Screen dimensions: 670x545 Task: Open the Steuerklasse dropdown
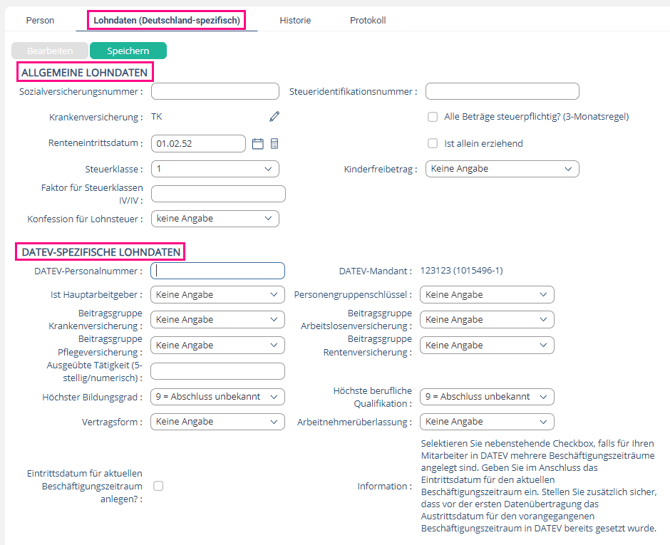click(214, 169)
